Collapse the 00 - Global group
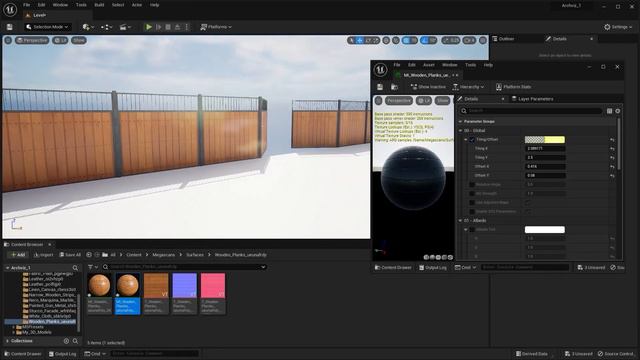The height and width of the screenshot is (360, 640). (460, 131)
